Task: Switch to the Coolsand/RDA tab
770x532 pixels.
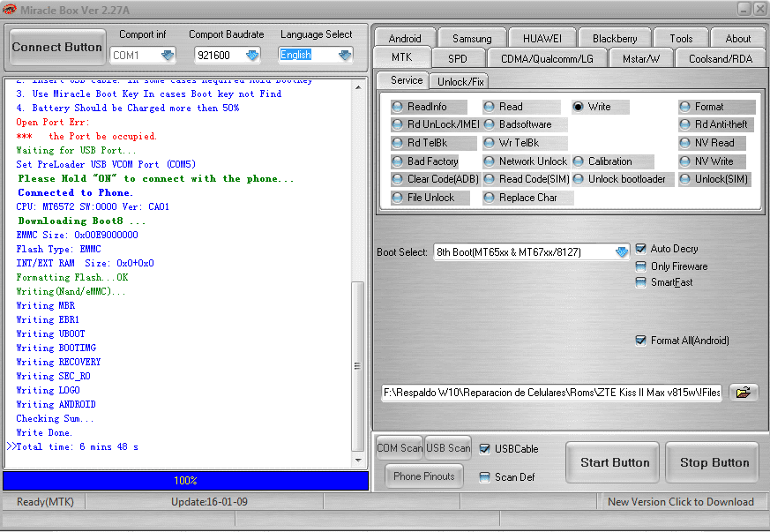Action: click(721, 58)
